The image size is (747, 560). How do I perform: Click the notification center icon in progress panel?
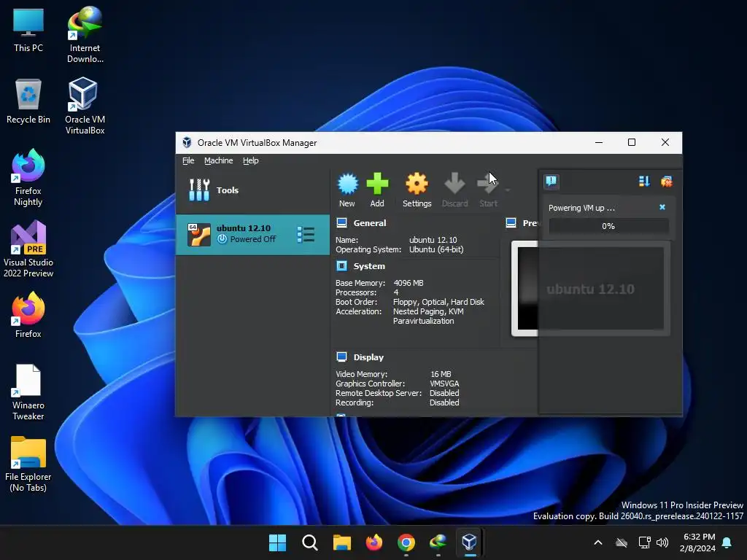tap(551, 181)
